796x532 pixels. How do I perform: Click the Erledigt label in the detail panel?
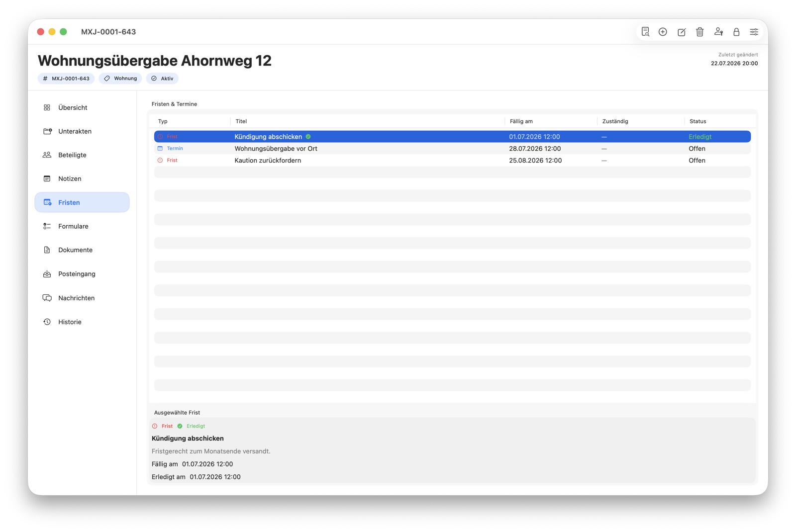196,426
